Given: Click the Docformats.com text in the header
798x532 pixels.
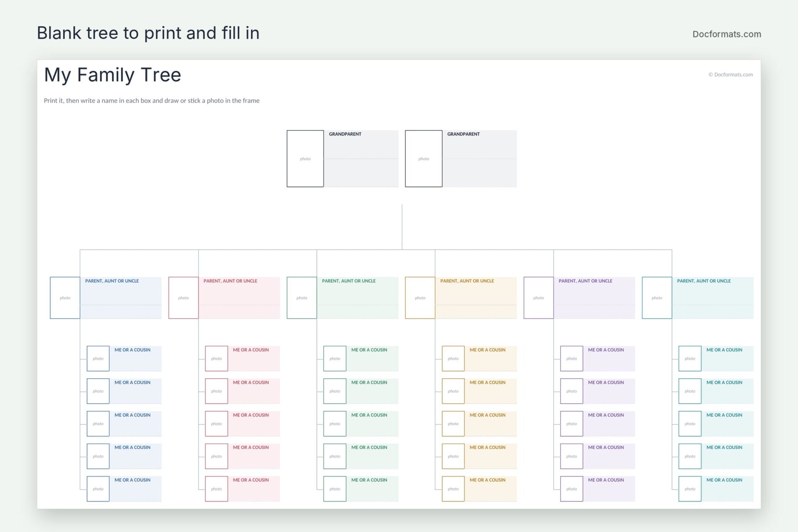Looking at the screenshot, I should (727, 34).
